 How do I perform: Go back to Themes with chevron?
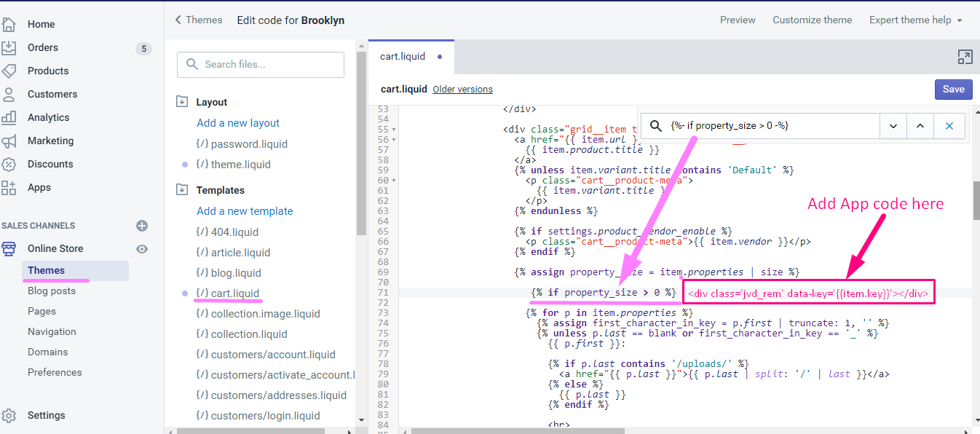pos(178,20)
